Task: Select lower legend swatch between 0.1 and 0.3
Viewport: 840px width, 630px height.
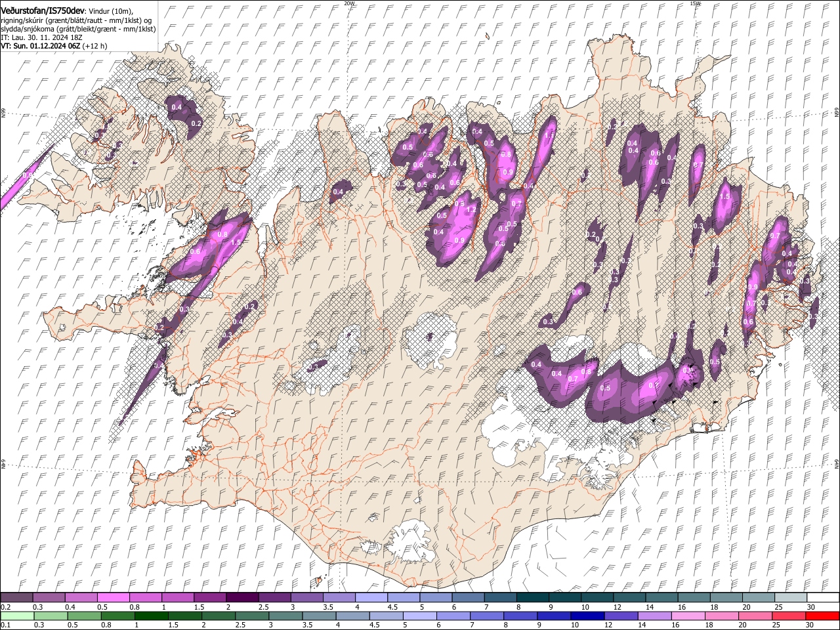Action: coord(17,616)
